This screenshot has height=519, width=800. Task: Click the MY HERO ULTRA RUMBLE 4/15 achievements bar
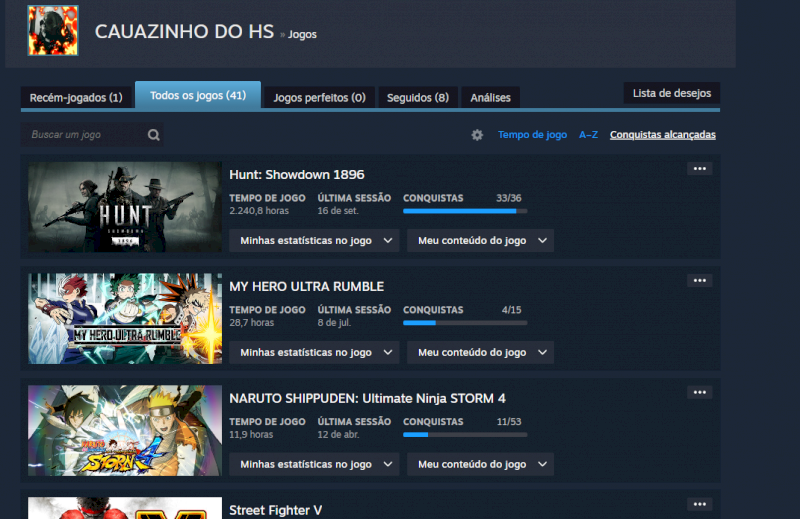pyautogui.click(x=465, y=323)
